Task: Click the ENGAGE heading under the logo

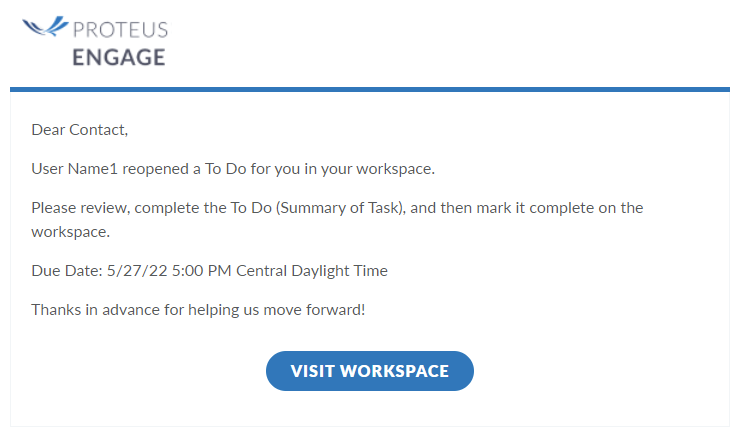Action: click(119, 57)
